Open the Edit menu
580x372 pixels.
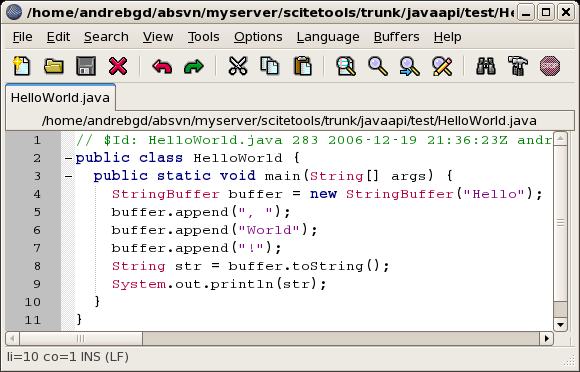coord(58,37)
